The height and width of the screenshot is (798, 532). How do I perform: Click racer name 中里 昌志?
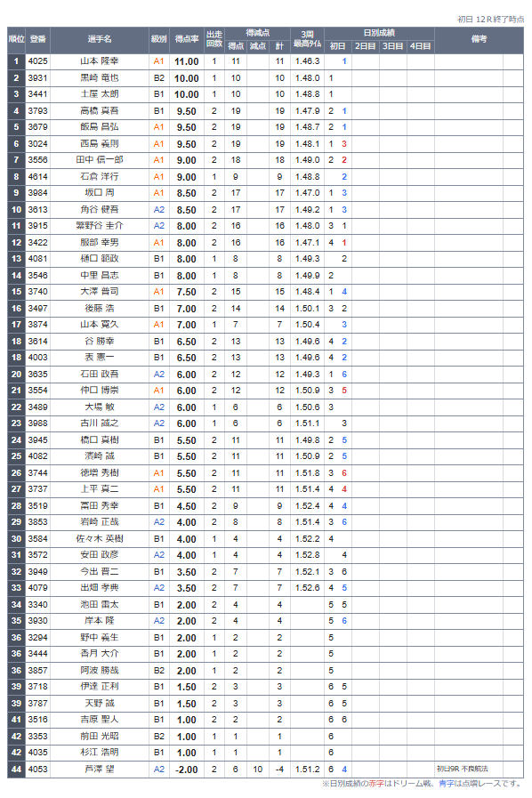[x=100, y=275]
